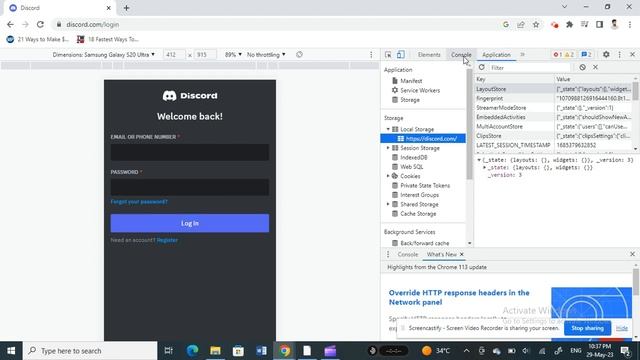Open the No throttling dropdown
640x360 pixels.
[x=266, y=55]
